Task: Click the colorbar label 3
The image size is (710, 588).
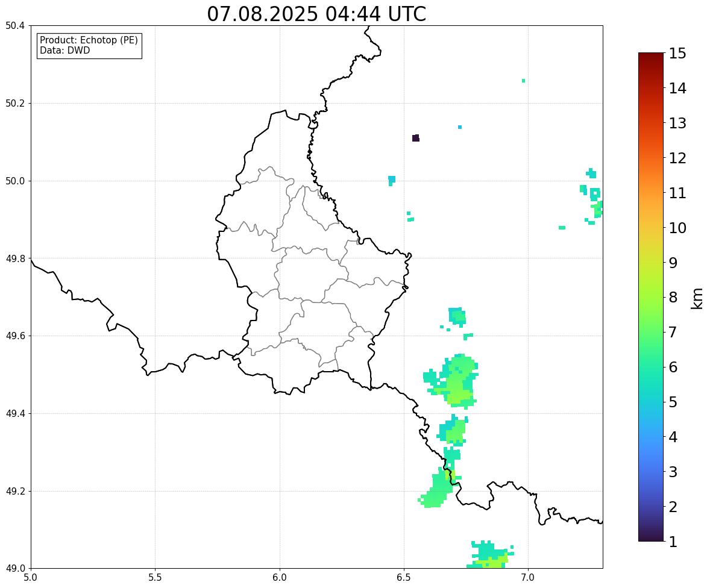Action: coord(673,472)
